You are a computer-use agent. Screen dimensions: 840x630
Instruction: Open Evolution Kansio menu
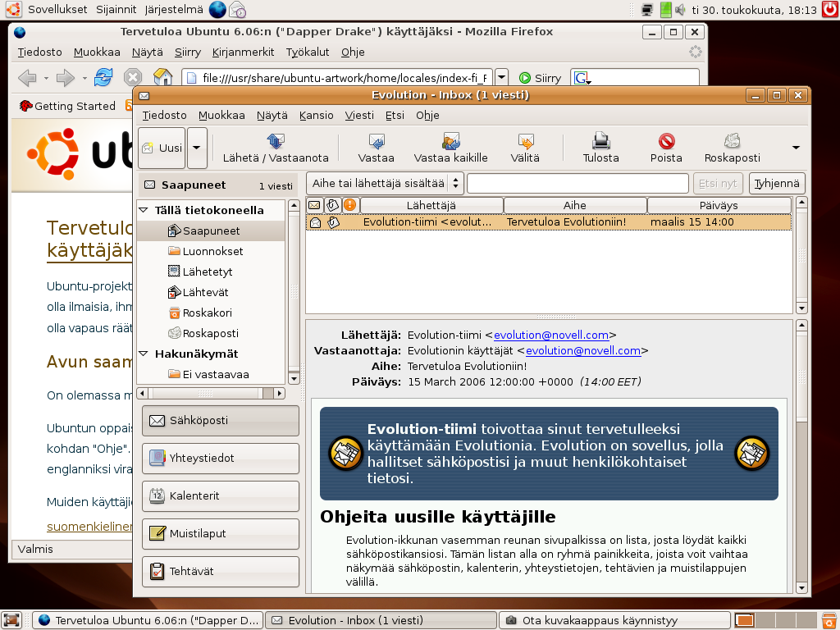coord(316,115)
